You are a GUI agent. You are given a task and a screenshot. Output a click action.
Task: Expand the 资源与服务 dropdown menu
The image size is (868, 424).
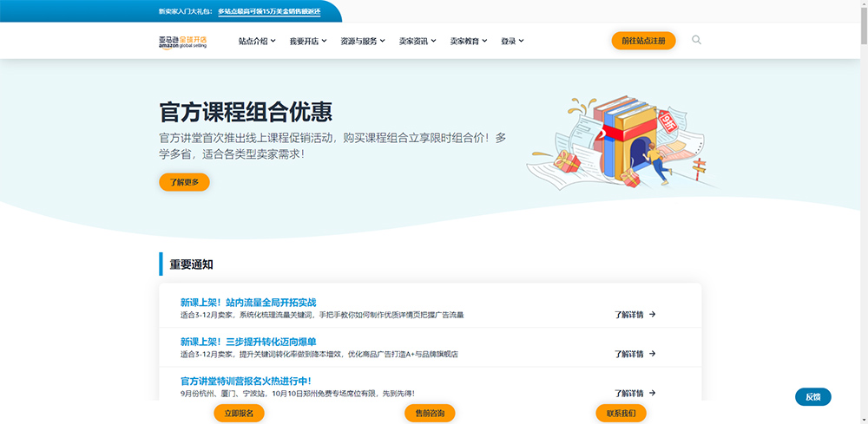point(362,41)
